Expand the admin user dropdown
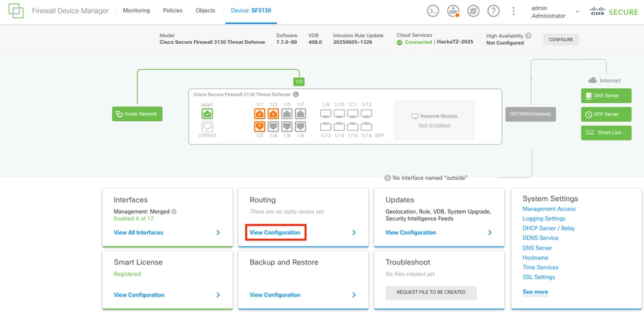 click(577, 12)
